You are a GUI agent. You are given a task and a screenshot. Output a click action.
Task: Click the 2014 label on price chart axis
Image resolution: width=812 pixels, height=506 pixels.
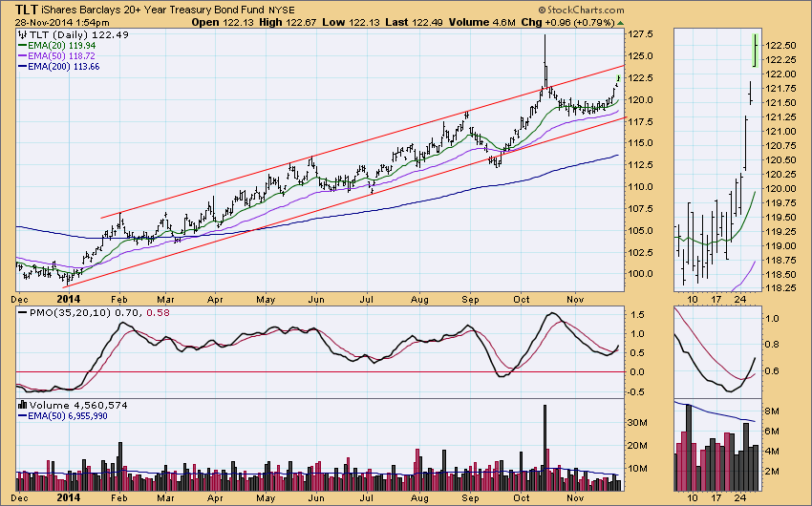69,299
